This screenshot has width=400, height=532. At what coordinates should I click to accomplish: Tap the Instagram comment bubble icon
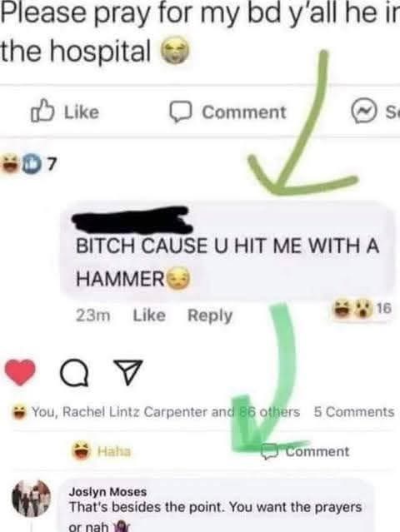74,374
